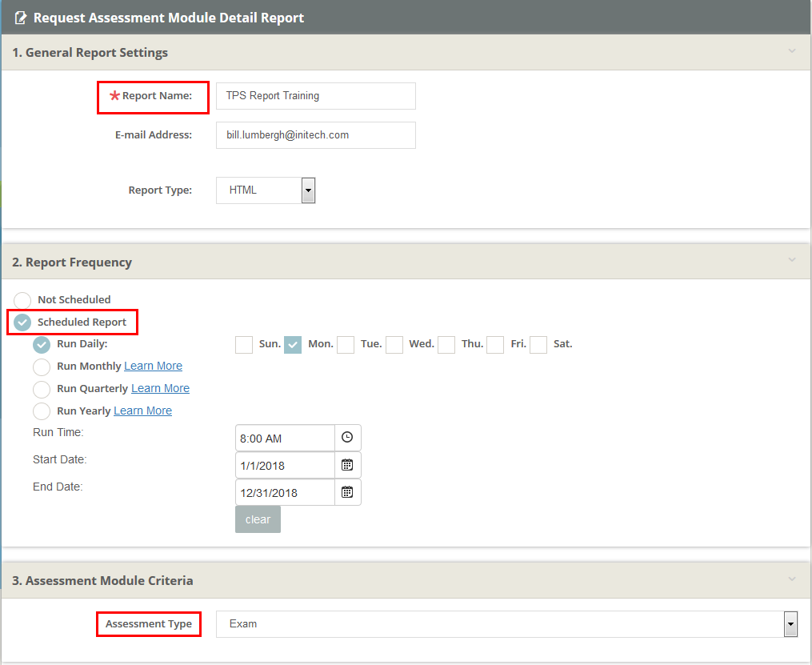
Task: Open the Report Type dropdown
Action: 308,190
